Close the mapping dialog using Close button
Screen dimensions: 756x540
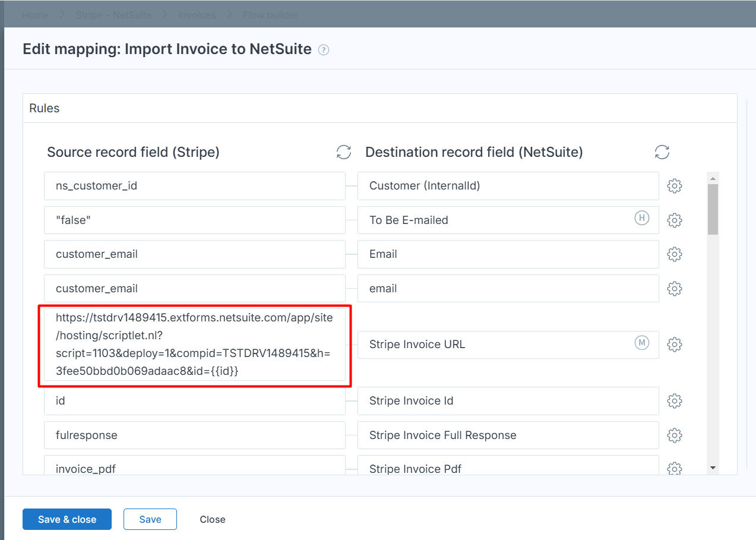(x=213, y=519)
